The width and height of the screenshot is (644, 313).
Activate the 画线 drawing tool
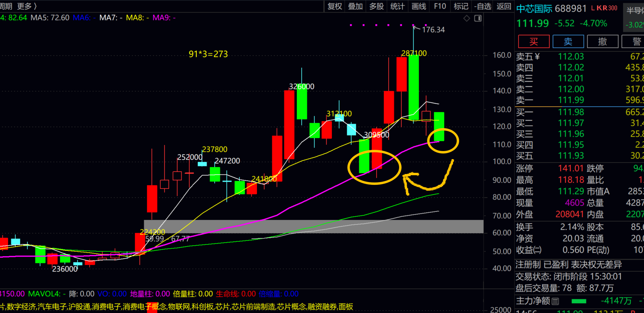[419, 6]
